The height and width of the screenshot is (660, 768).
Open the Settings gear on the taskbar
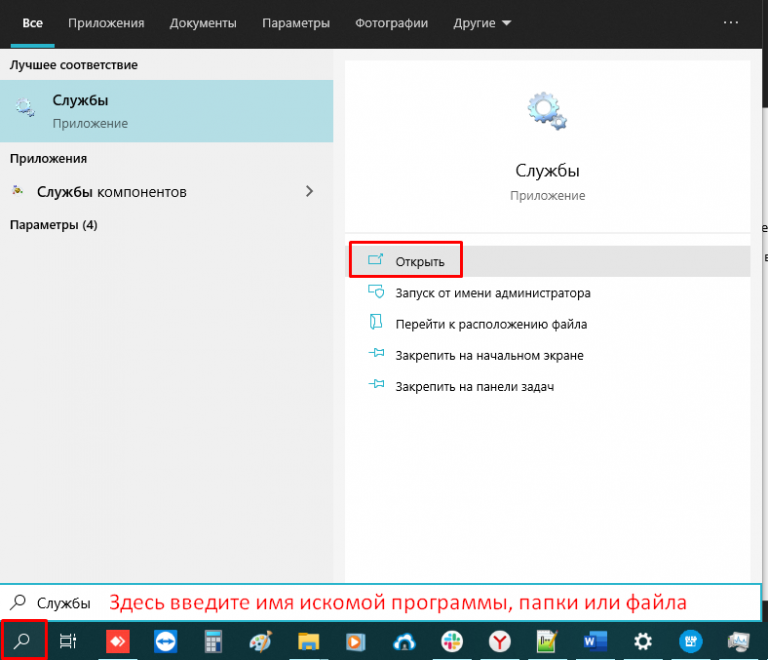click(643, 641)
